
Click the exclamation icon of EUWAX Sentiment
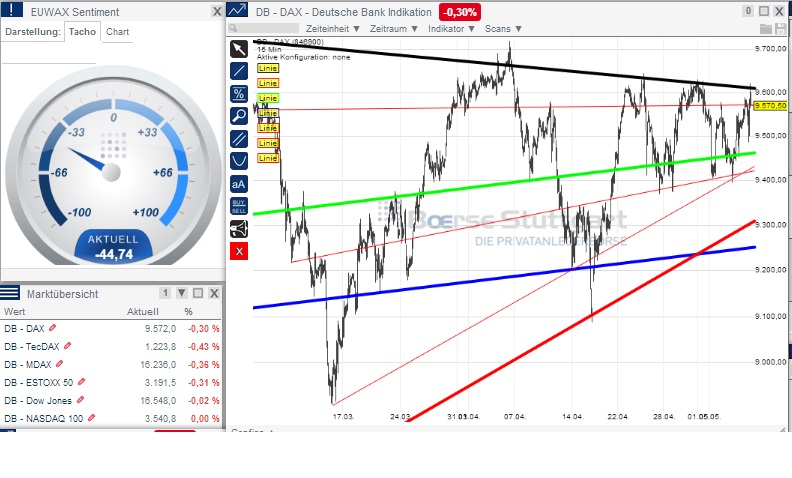pos(12,10)
